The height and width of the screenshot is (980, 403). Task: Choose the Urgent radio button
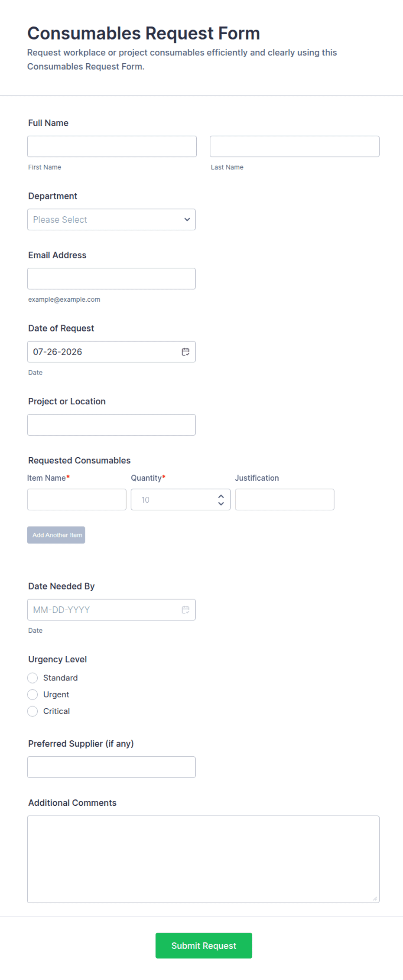[32, 694]
